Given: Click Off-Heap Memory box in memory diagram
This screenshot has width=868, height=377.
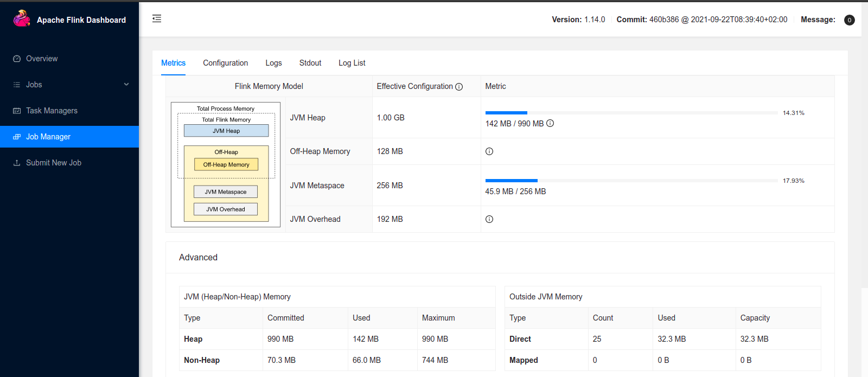Looking at the screenshot, I should point(226,164).
